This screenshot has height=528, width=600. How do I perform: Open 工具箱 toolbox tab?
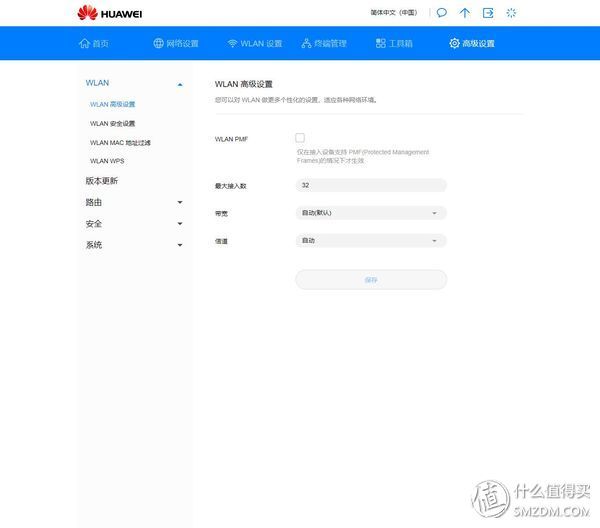[x=394, y=43]
